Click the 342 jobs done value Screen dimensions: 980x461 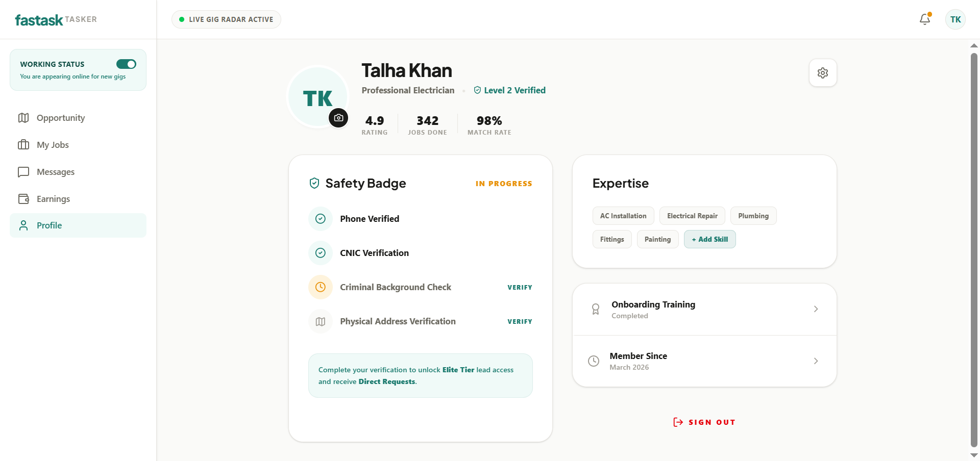427,121
